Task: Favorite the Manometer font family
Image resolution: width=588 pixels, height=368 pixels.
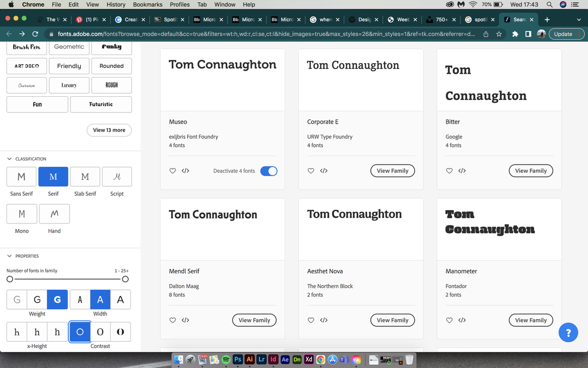Action: (449, 320)
